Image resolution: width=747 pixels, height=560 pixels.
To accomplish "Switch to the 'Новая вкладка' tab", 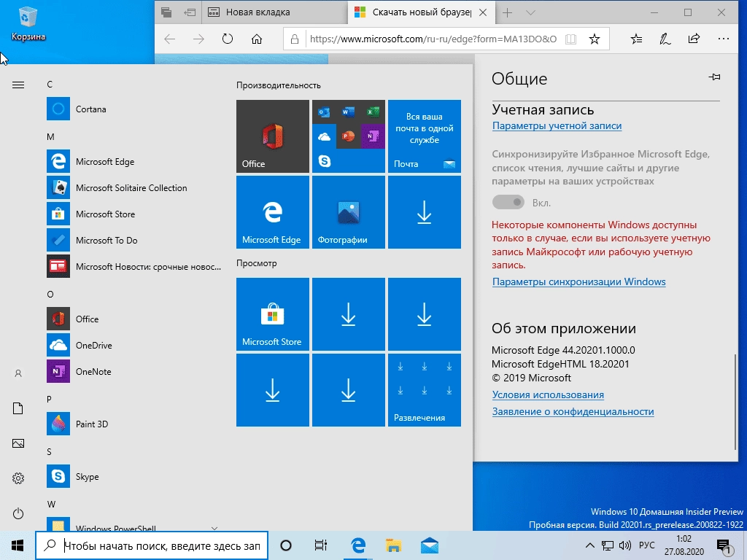I will (x=275, y=12).
